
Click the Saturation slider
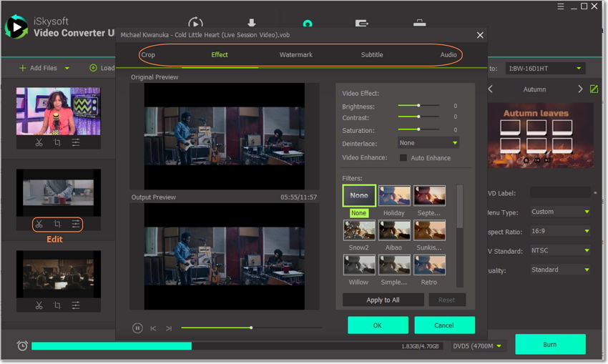(418, 129)
